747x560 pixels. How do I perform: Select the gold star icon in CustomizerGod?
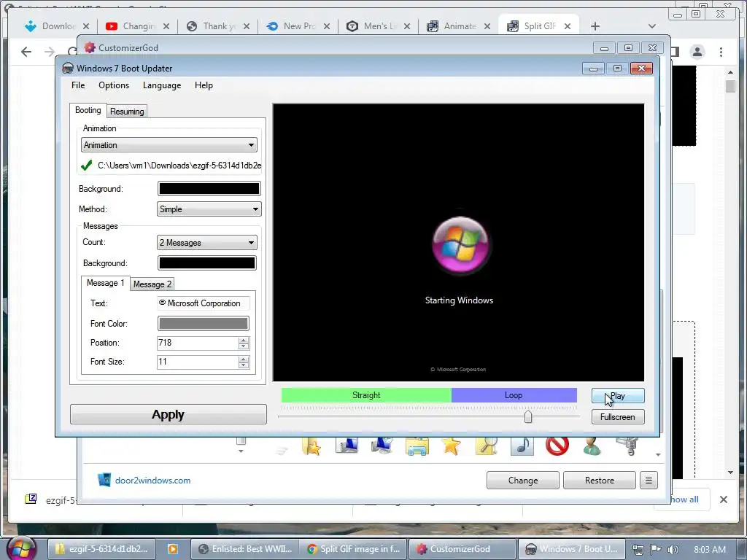pyautogui.click(x=451, y=446)
